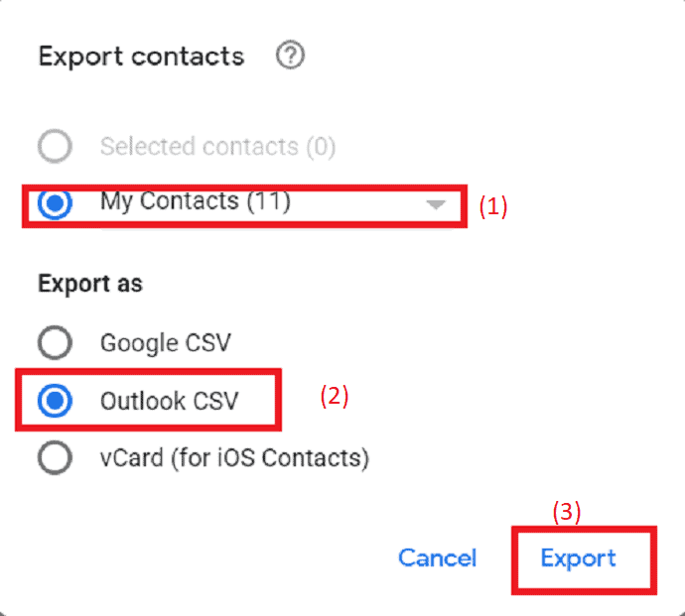
Task: Click the Export contacts dialog title
Action: [141, 57]
